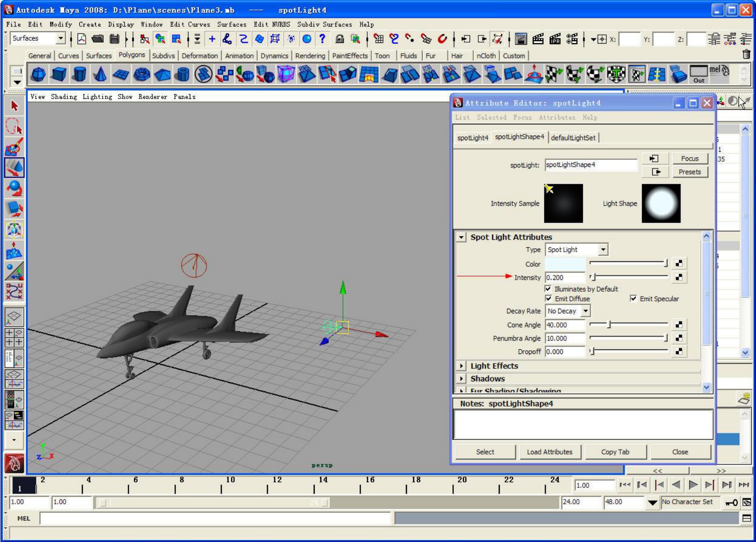Click the Close button in Attribute Editor
This screenshot has height=542, width=756.
(x=680, y=452)
